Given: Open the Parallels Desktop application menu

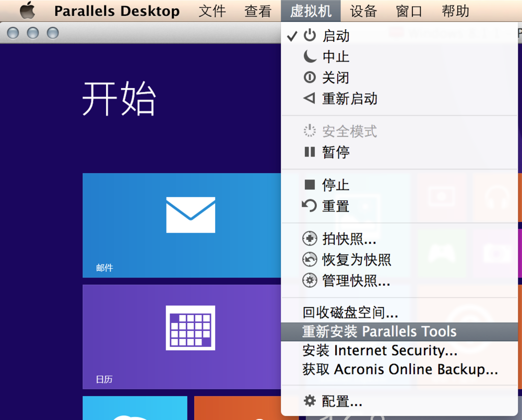Looking at the screenshot, I should (x=117, y=11).
